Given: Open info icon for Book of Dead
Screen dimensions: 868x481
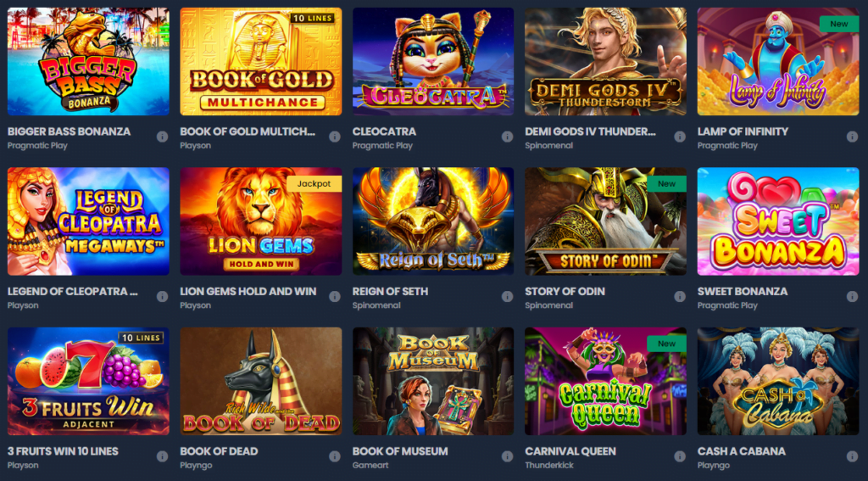Looking at the screenshot, I should pos(334,456).
